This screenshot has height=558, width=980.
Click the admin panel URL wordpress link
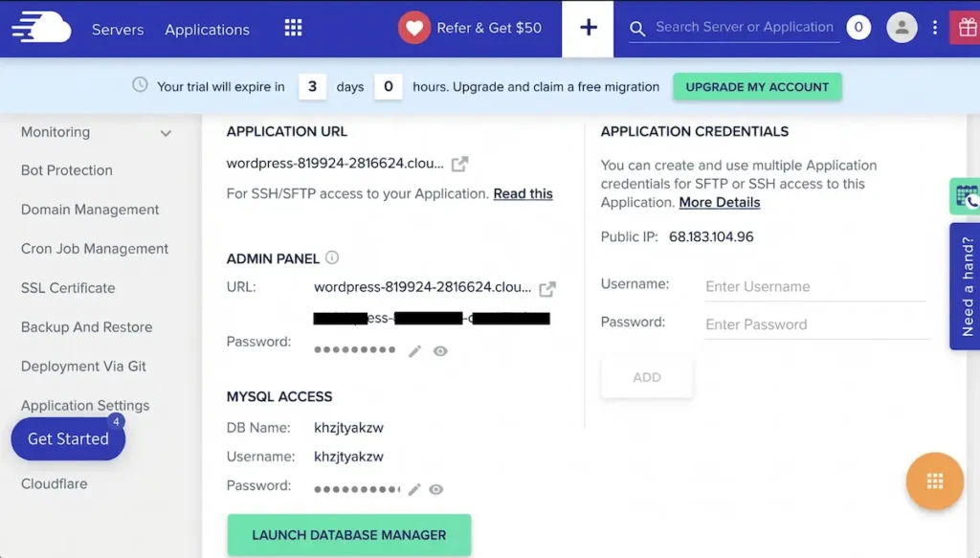coord(422,287)
